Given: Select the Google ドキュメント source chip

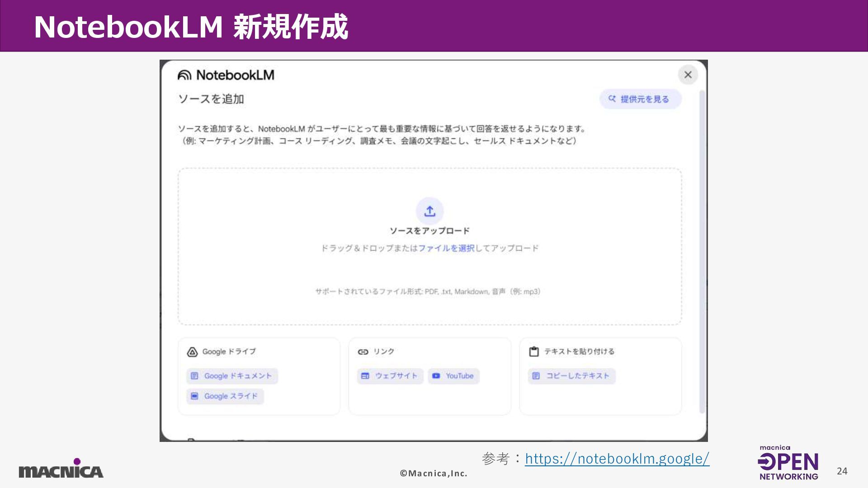Looking at the screenshot, I should coord(232,376).
